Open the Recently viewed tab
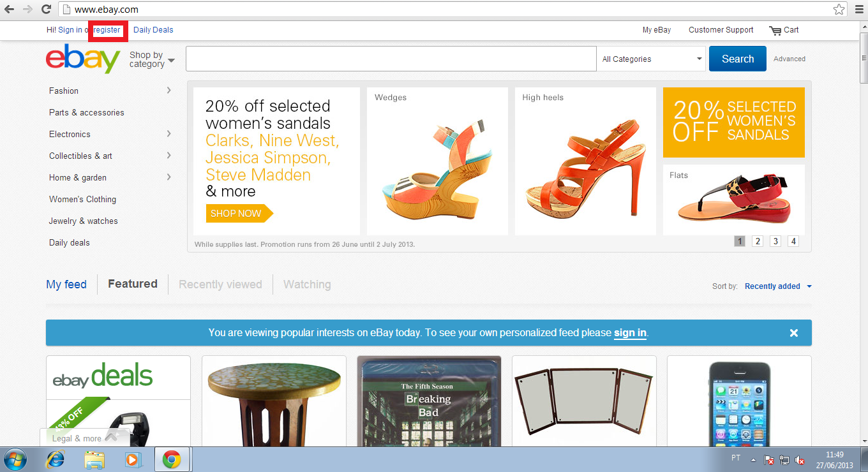 [220, 284]
